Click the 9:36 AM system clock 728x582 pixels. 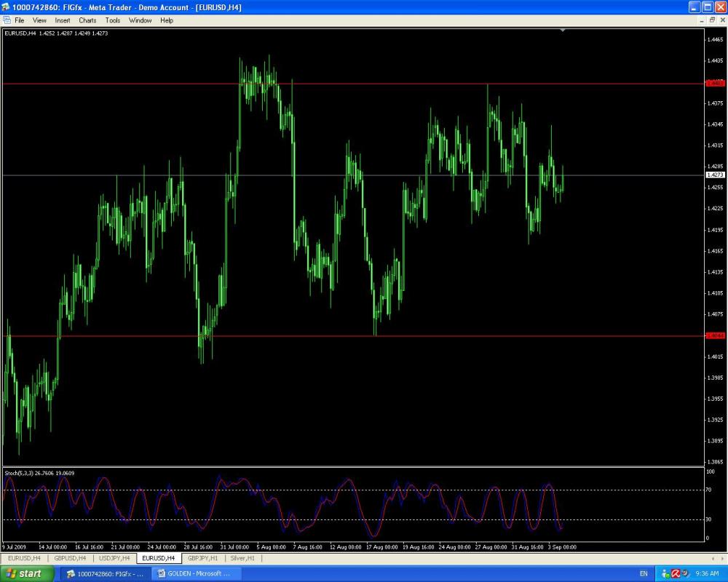(x=707, y=574)
